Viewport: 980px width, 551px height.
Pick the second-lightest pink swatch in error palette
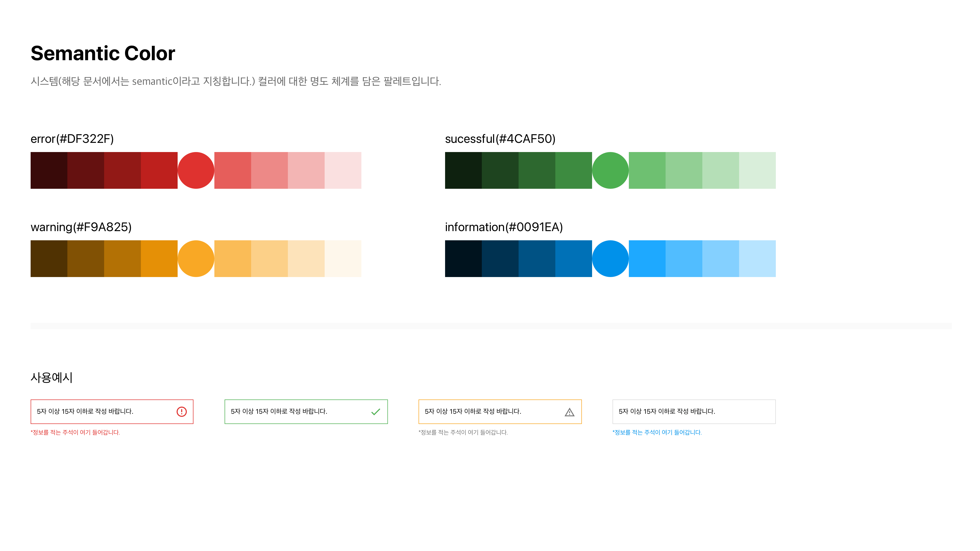(306, 170)
